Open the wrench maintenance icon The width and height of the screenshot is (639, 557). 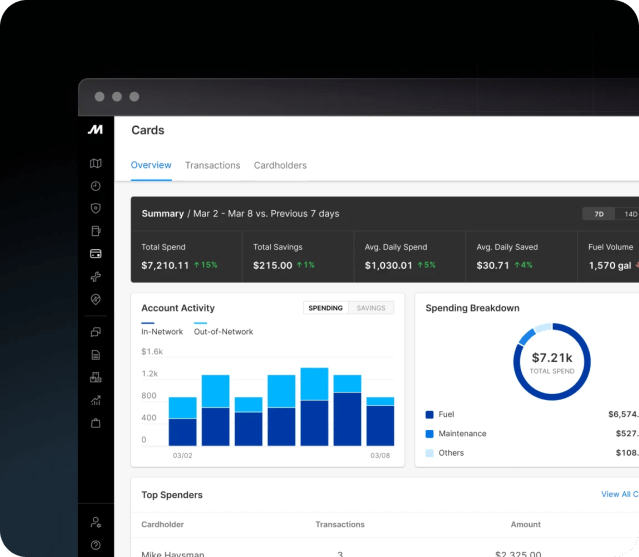96,277
